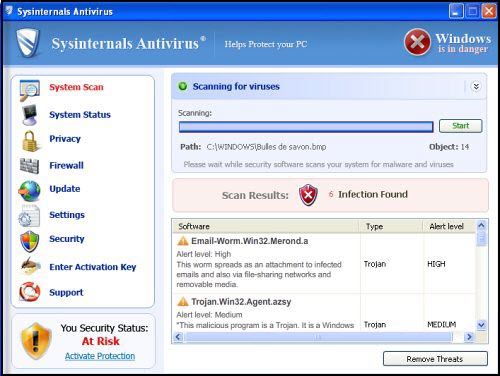Select Security in sidebar

point(67,239)
